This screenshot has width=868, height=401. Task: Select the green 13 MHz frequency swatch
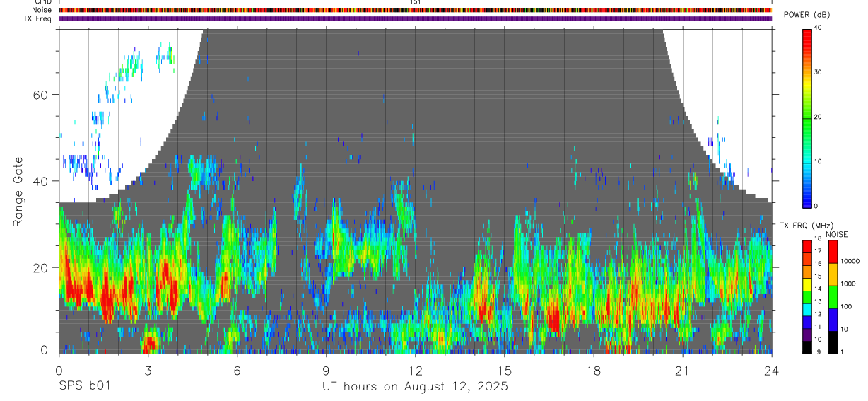point(807,297)
